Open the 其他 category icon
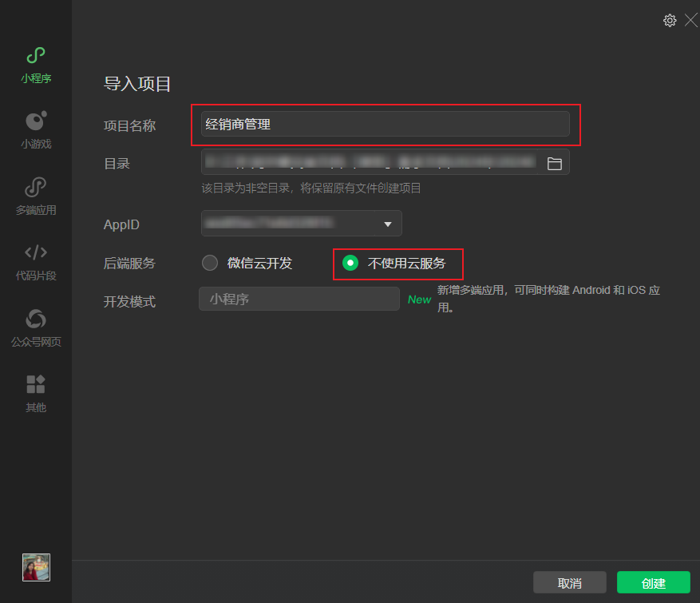 click(x=36, y=385)
